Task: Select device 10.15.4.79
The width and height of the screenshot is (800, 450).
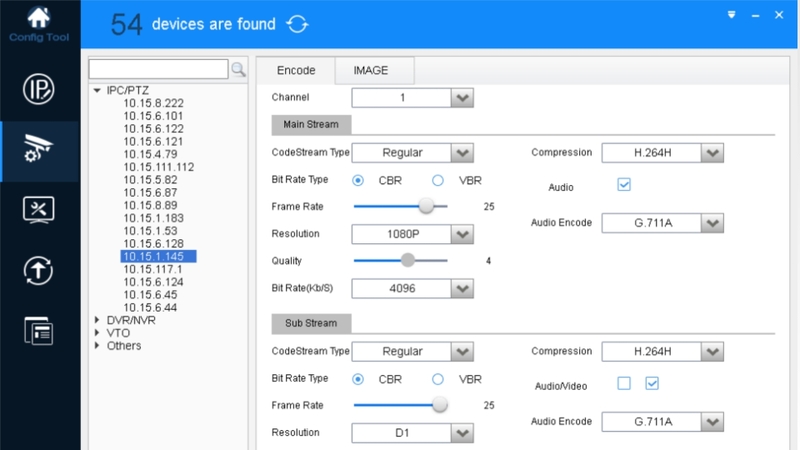Action: pos(151,154)
